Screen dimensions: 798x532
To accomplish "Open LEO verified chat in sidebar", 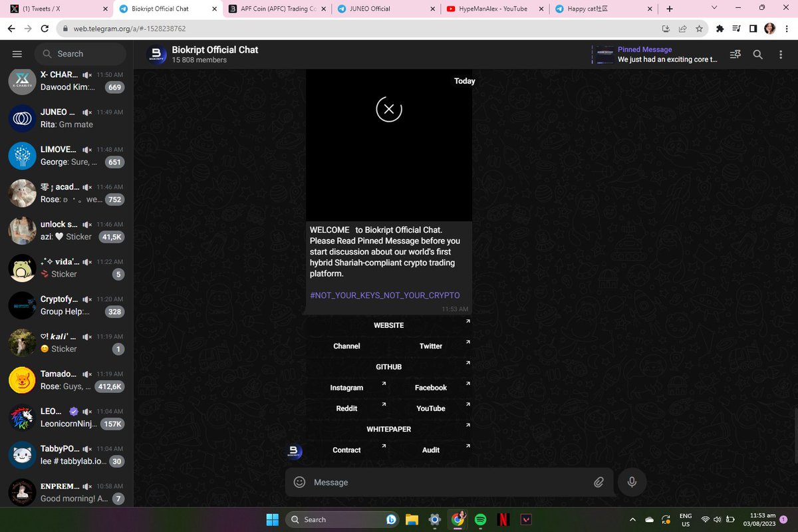I will tap(66, 418).
